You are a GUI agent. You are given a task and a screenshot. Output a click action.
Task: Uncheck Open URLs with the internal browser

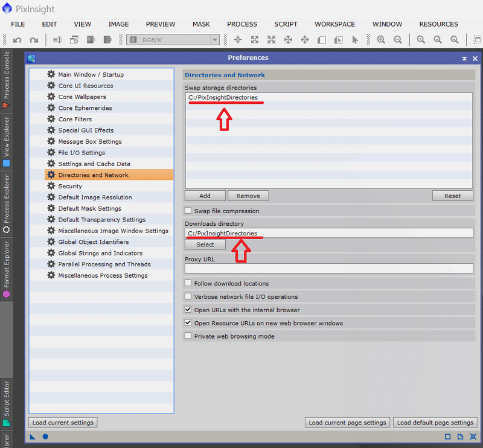pos(188,310)
